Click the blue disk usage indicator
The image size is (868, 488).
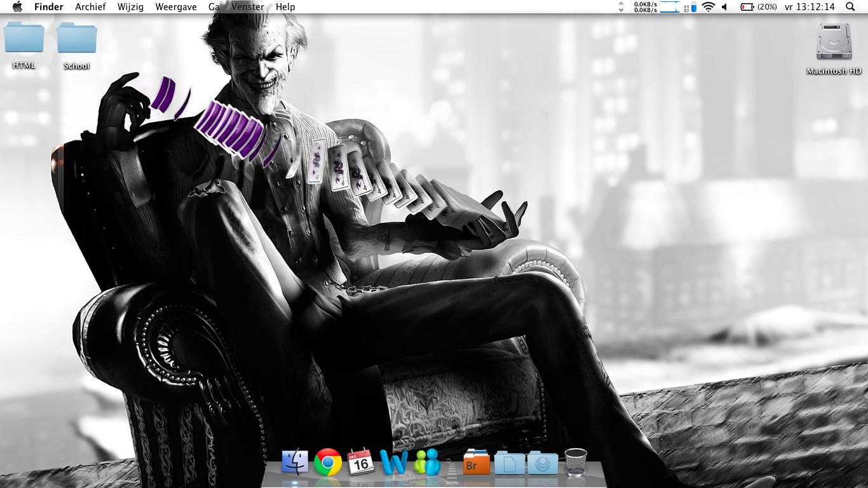pos(690,7)
